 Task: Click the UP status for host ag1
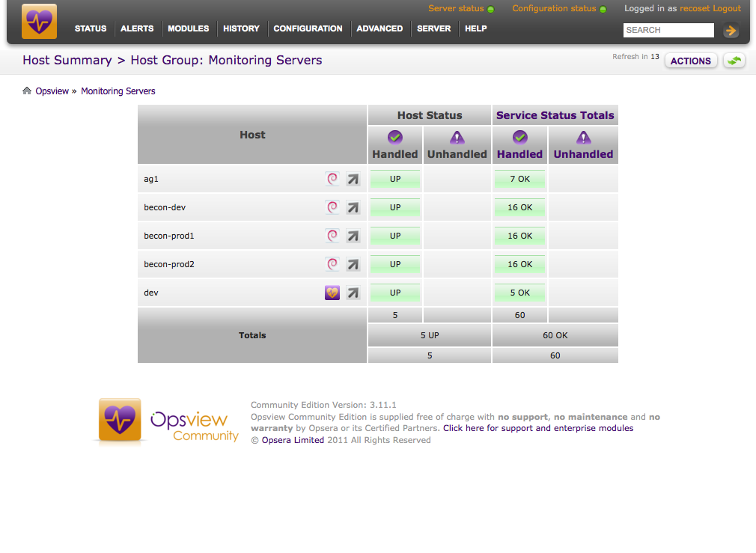(x=395, y=179)
